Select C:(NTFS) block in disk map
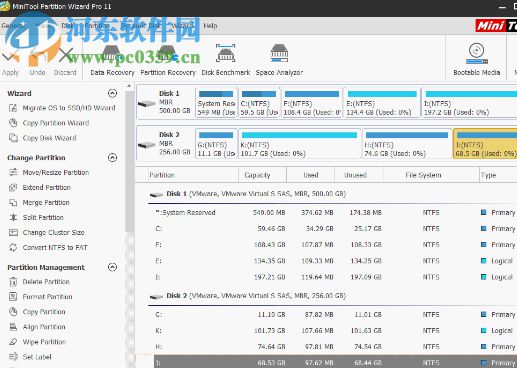This screenshot has height=368, width=517. [x=259, y=103]
